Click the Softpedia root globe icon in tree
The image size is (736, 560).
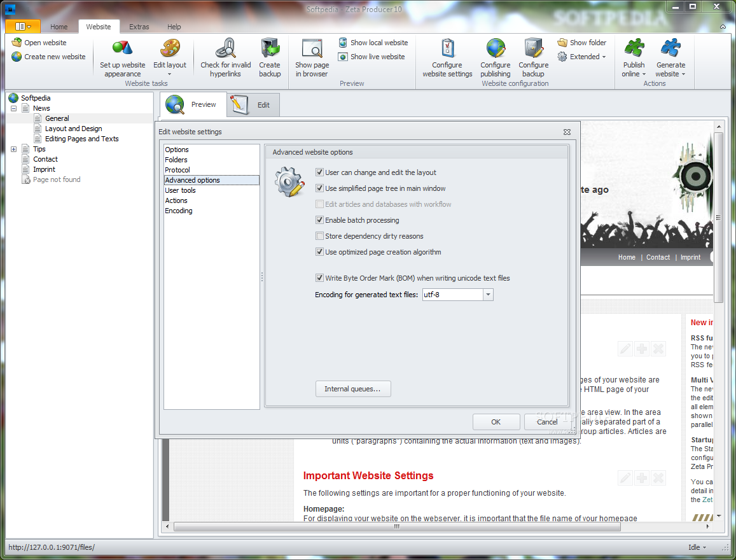point(13,98)
